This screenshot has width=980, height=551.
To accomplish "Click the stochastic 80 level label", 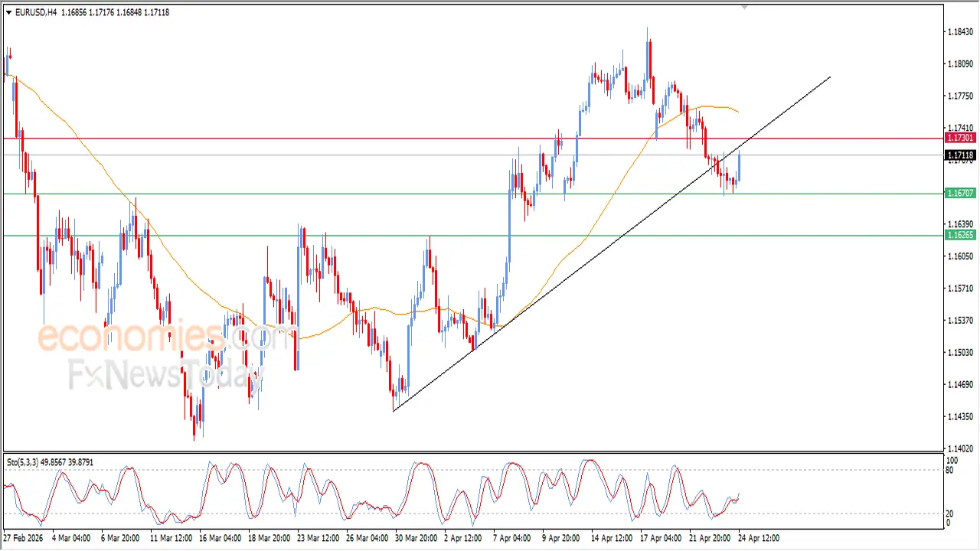I will tap(952, 470).
